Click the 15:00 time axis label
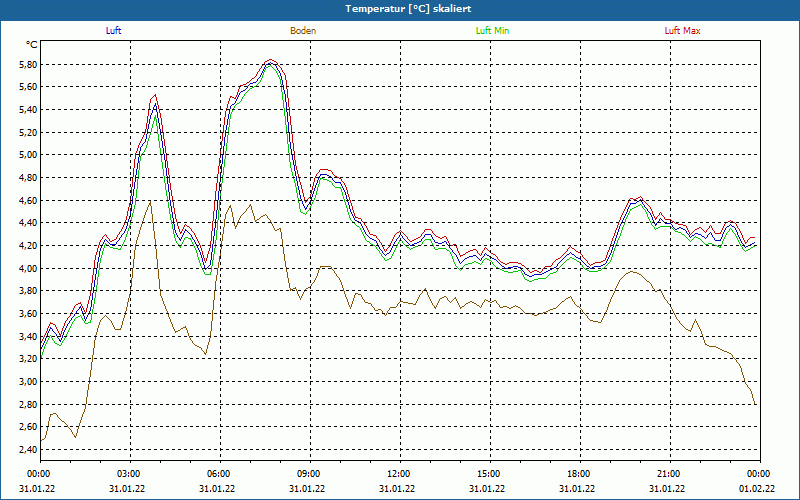800x500 pixels. tap(488, 474)
